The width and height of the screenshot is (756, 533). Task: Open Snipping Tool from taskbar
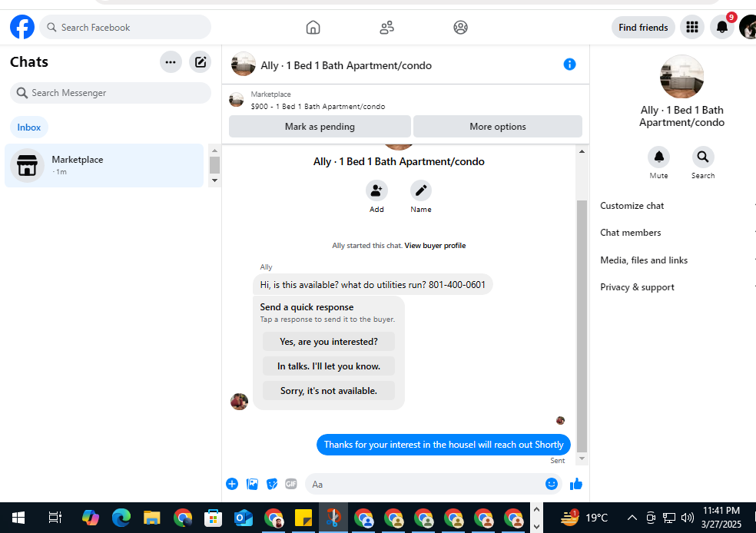click(x=333, y=518)
